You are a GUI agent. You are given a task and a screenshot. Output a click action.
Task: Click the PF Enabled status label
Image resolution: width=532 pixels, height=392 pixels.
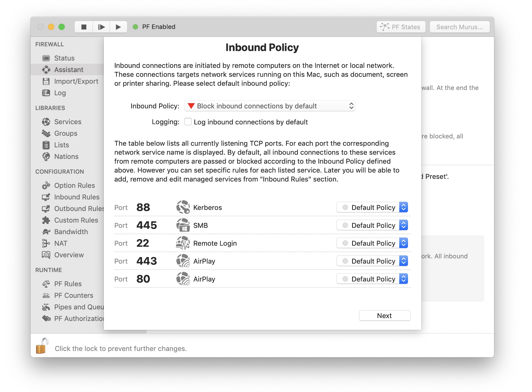point(159,27)
